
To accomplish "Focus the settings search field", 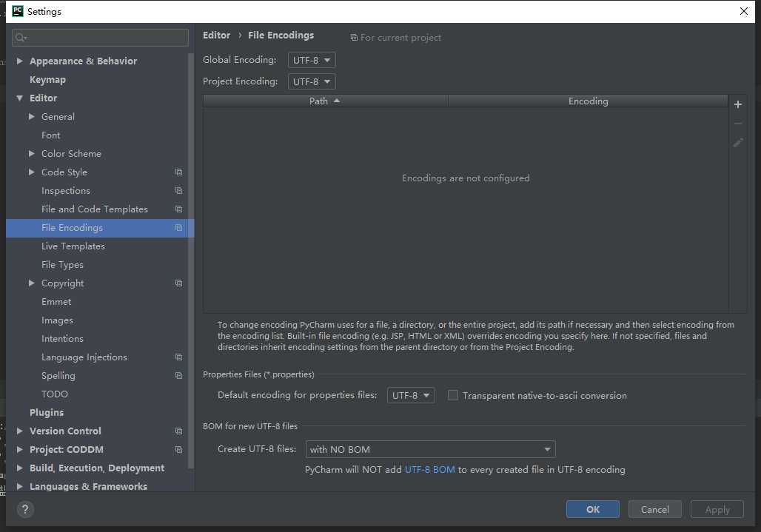I will coord(100,37).
